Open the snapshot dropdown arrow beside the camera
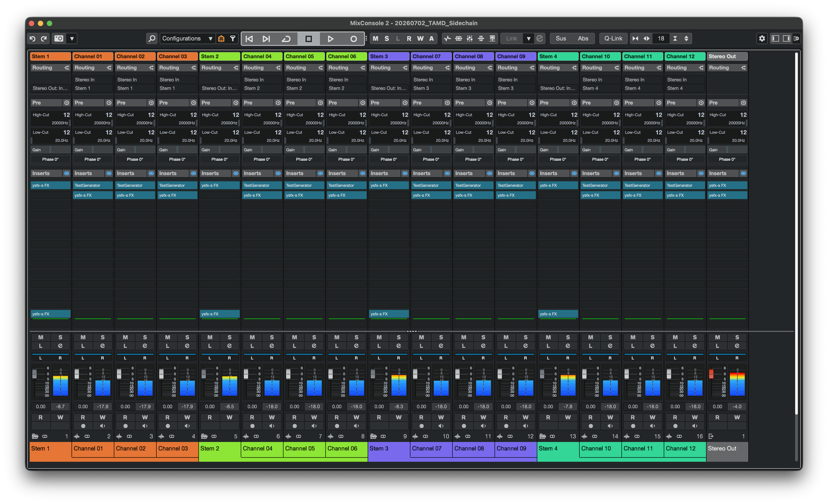 (72, 39)
